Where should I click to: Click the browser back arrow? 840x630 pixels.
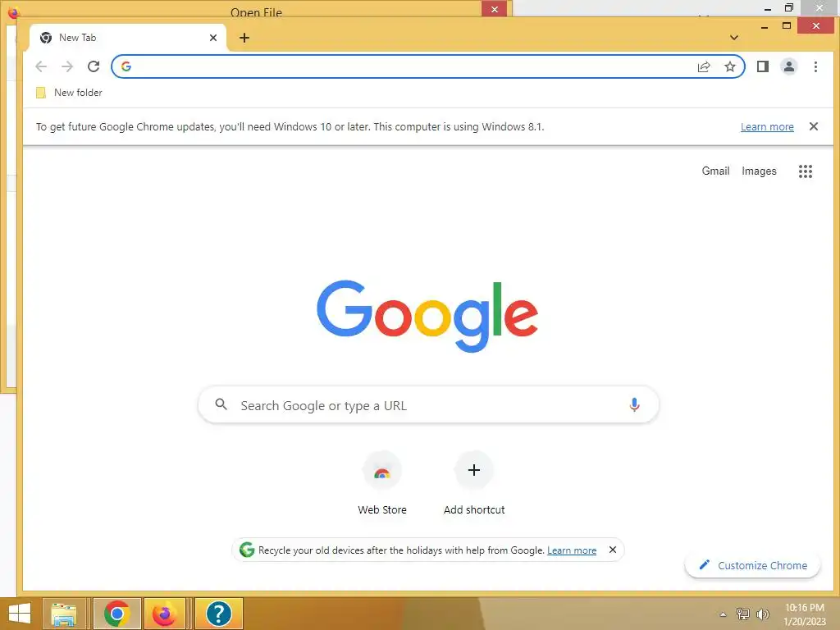point(41,66)
